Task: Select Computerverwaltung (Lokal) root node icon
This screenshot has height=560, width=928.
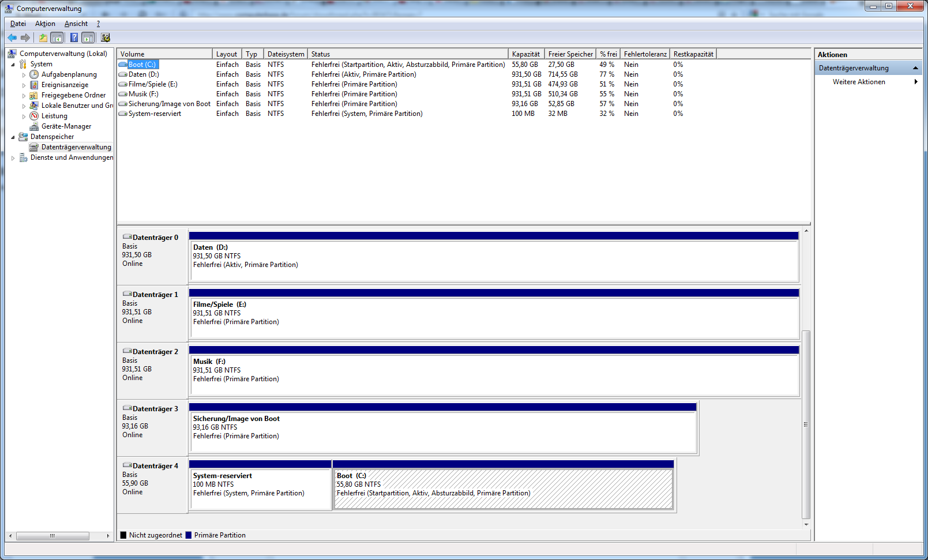Action: point(12,54)
